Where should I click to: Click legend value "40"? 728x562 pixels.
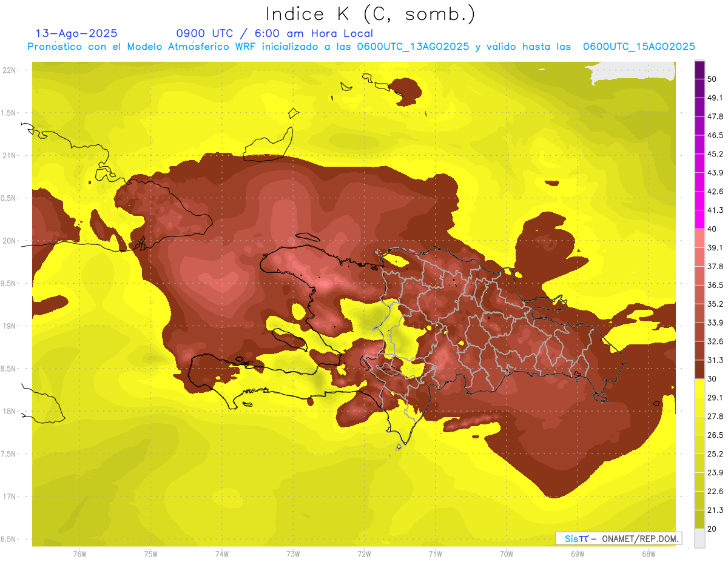pos(713,229)
